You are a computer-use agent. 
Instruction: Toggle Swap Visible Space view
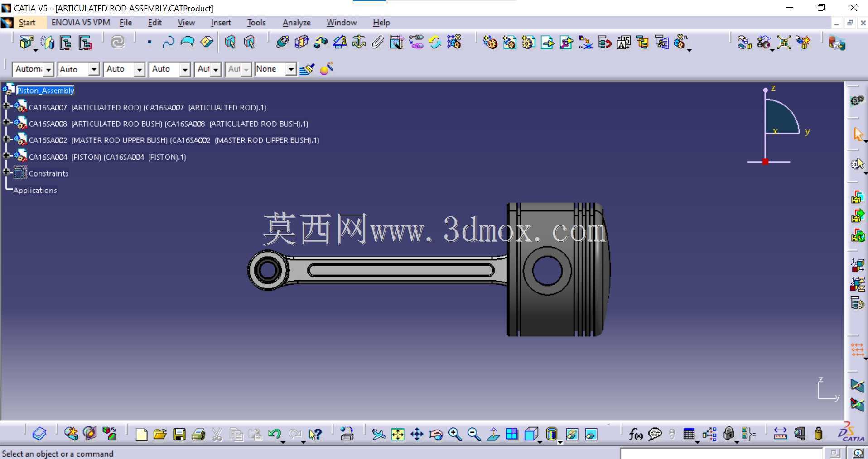click(x=591, y=435)
